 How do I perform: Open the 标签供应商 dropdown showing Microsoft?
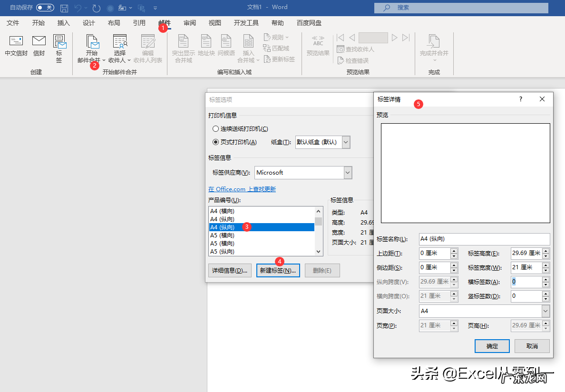[x=347, y=172]
